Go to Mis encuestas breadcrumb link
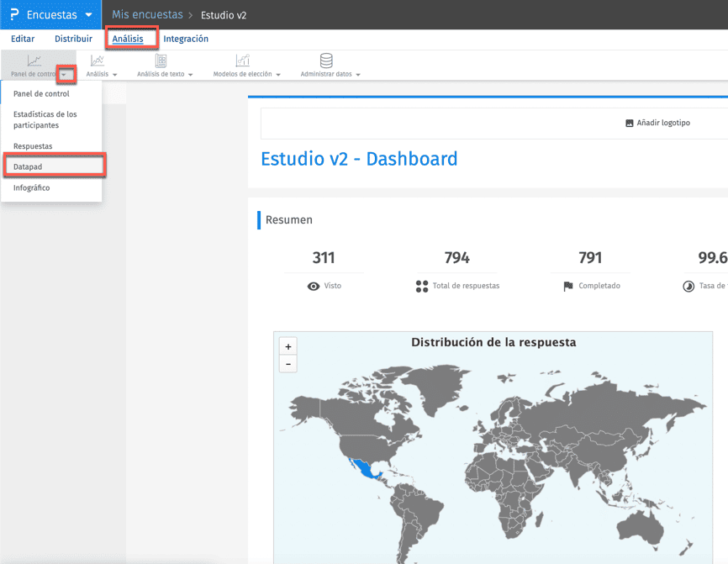The height and width of the screenshot is (564, 728). 147,15
